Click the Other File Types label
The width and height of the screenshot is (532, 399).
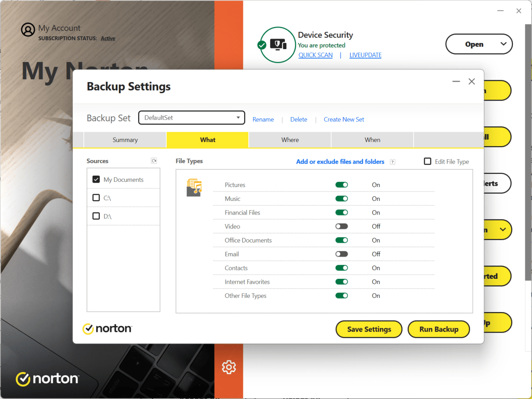pyautogui.click(x=246, y=296)
